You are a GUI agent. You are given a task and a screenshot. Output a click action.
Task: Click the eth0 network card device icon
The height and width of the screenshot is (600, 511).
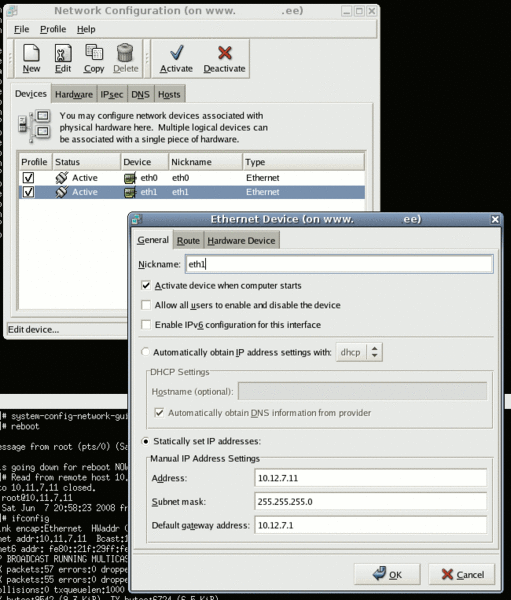[130, 178]
